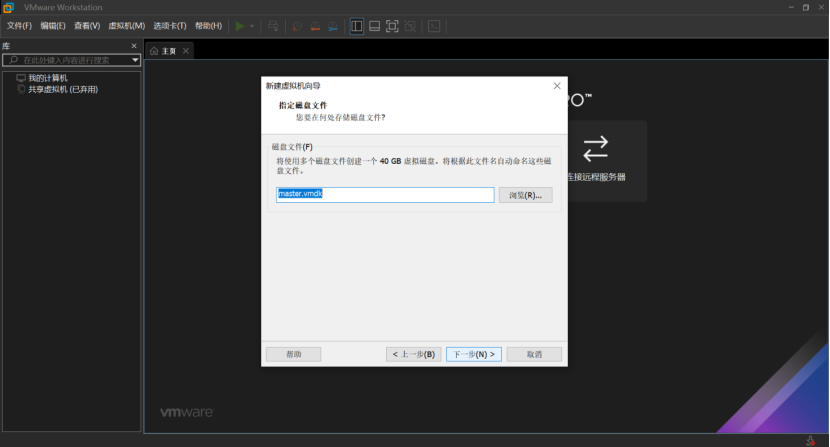Click the 指定磁盘文件 heading text
Image resolution: width=830 pixels, height=447 pixels.
click(303, 105)
